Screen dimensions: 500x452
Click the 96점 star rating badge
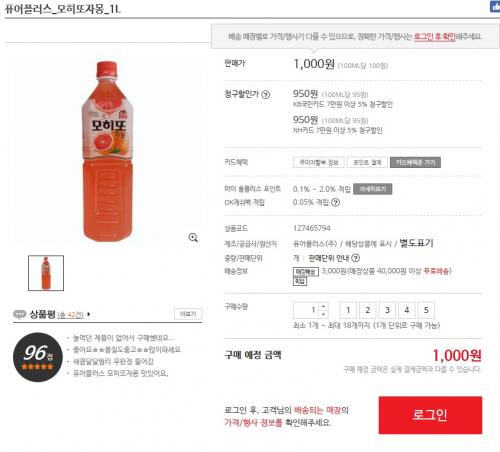[38, 357]
